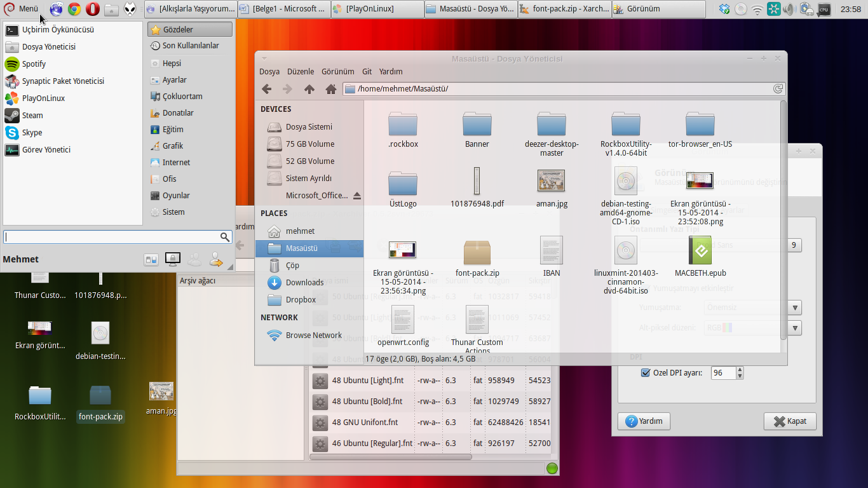Screen dimensions: 868x488
Task: Select 46 Ubuntu [Regular].fnt archive row
Action: 430,444
